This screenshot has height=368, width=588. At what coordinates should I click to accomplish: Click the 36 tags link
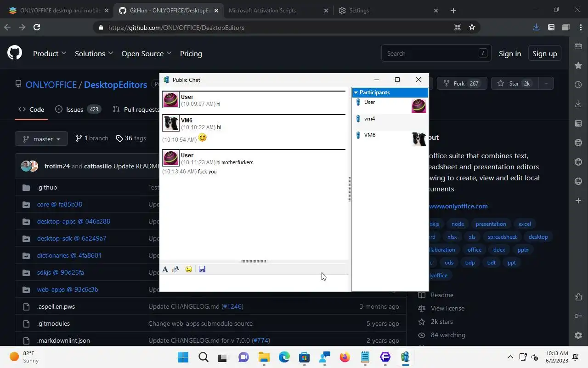(x=131, y=138)
